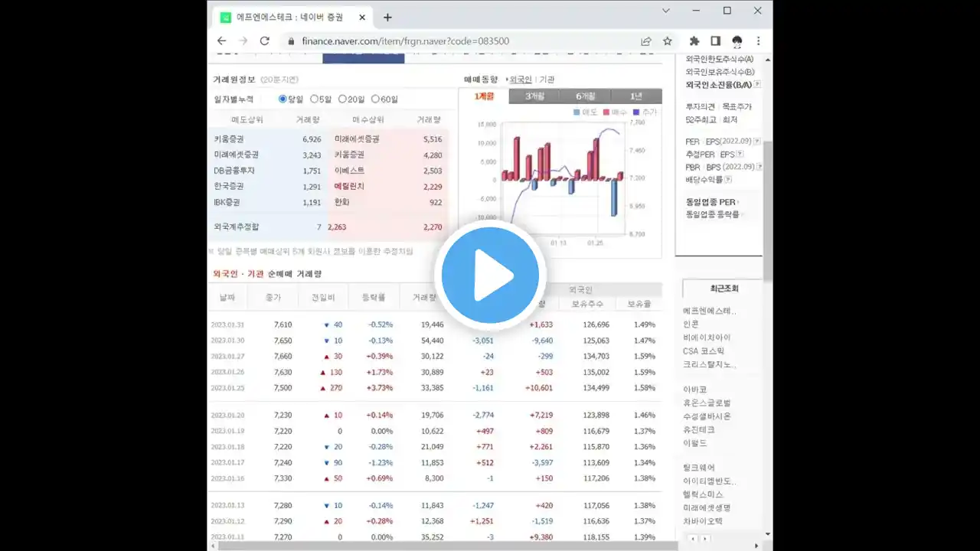The height and width of the screenshot is (551, 980).
Task: Open the help icon next to 배당수익률
Action: 728,179
